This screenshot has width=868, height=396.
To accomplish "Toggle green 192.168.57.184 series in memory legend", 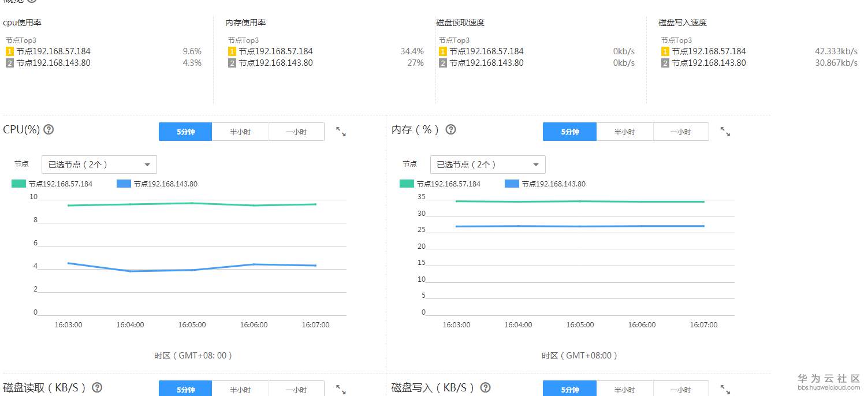I will click(441, 184).
